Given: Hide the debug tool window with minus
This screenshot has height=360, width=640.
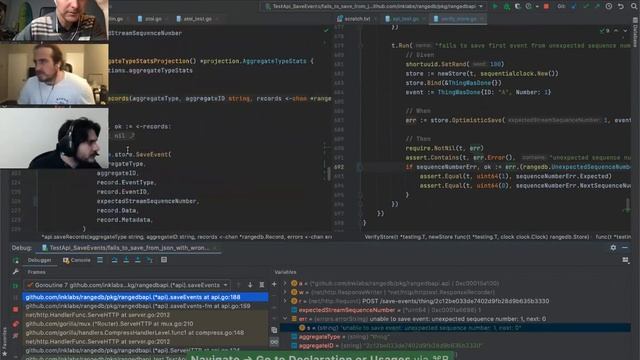Looking at the screenshot, I should coord(625,248).
